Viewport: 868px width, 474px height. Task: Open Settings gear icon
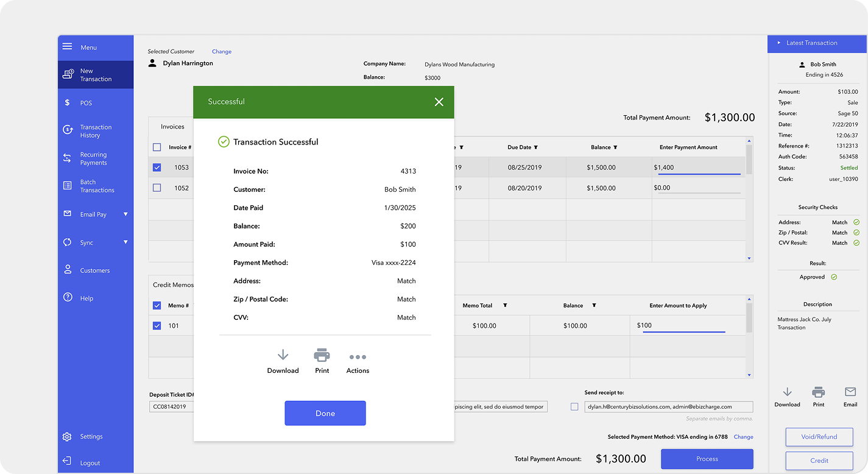68,436
